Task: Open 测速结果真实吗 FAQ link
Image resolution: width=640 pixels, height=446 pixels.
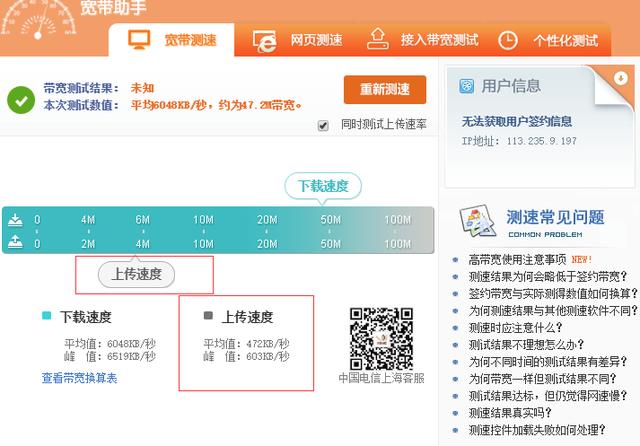Action: (x=510, y=413)
